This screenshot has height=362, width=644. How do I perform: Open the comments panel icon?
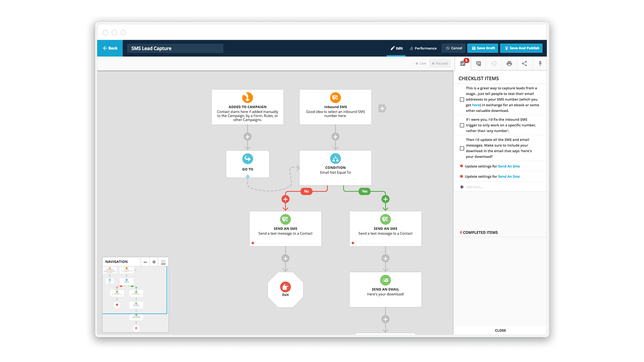[479, 64]
